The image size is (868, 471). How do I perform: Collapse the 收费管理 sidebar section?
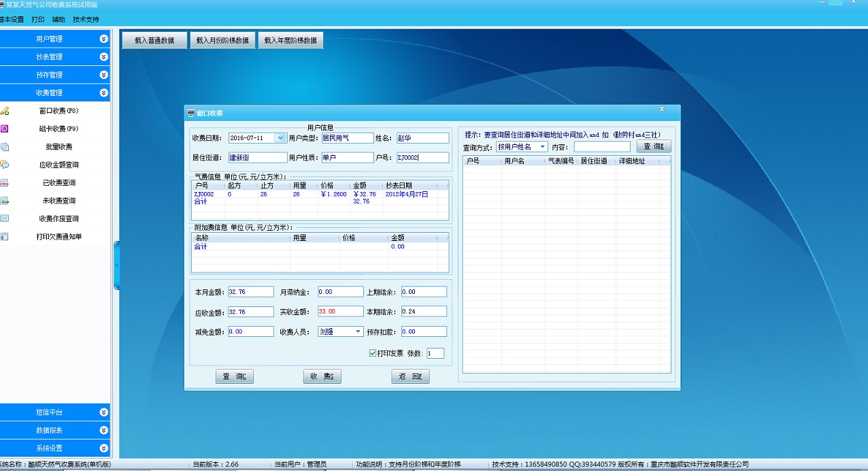tap(103, 93)
